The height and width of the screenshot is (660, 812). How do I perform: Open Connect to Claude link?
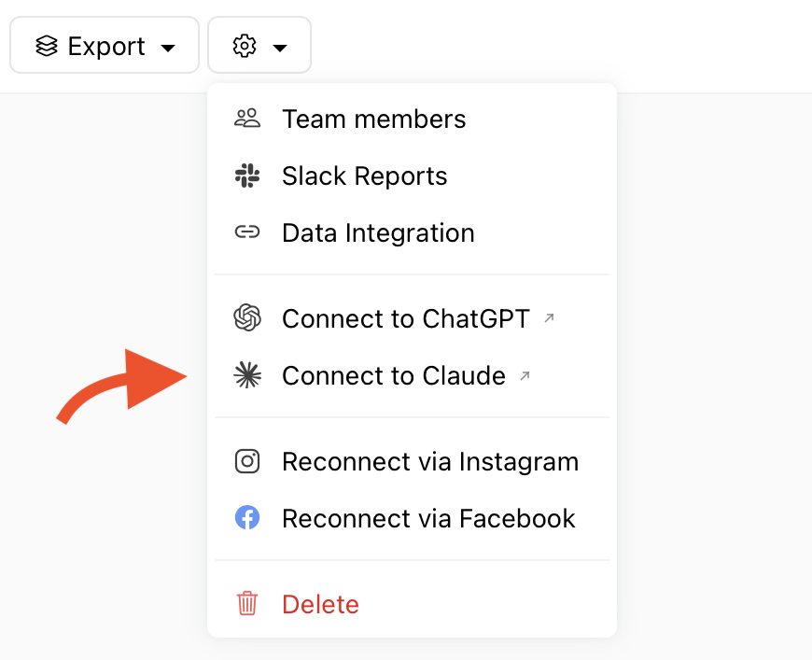click(412, 375)
